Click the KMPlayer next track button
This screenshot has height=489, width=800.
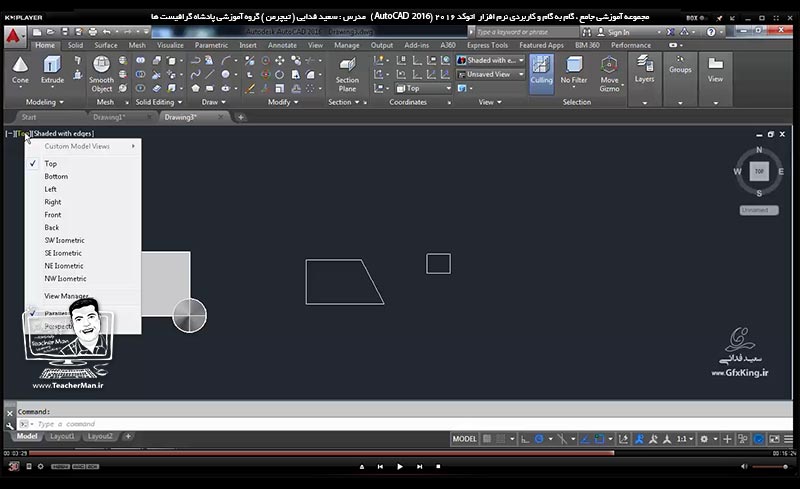click(x=419, y=467)
